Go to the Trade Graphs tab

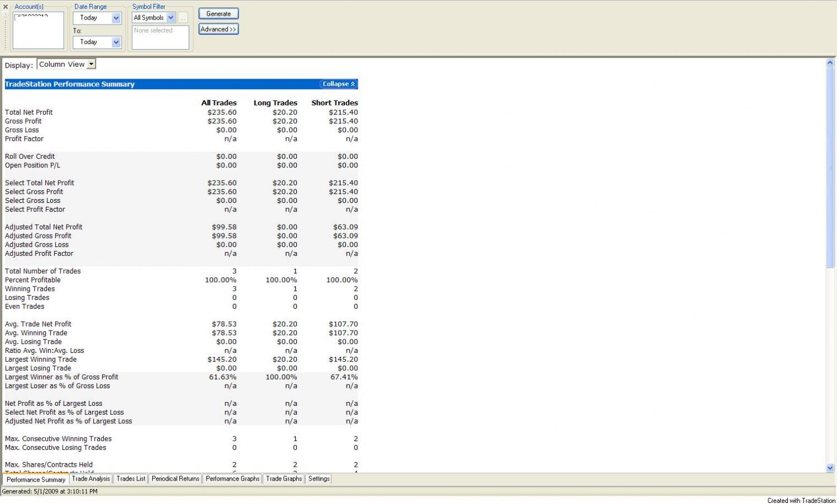(284, 479)
